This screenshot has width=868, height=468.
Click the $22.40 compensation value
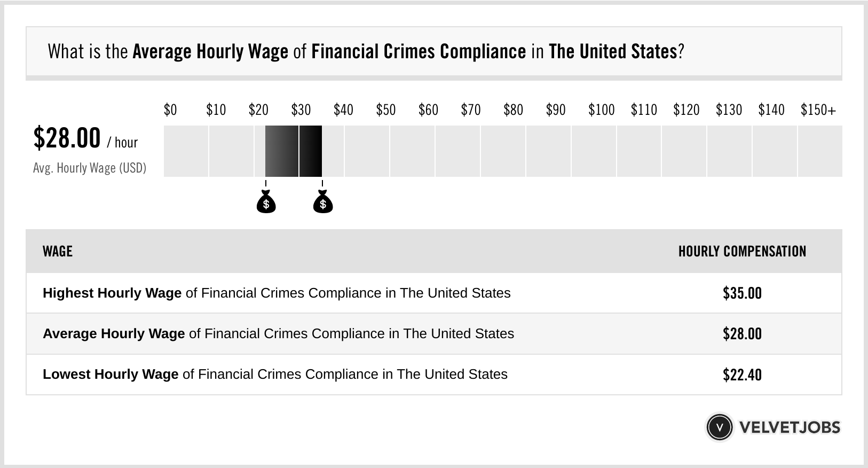click(742, 375)
